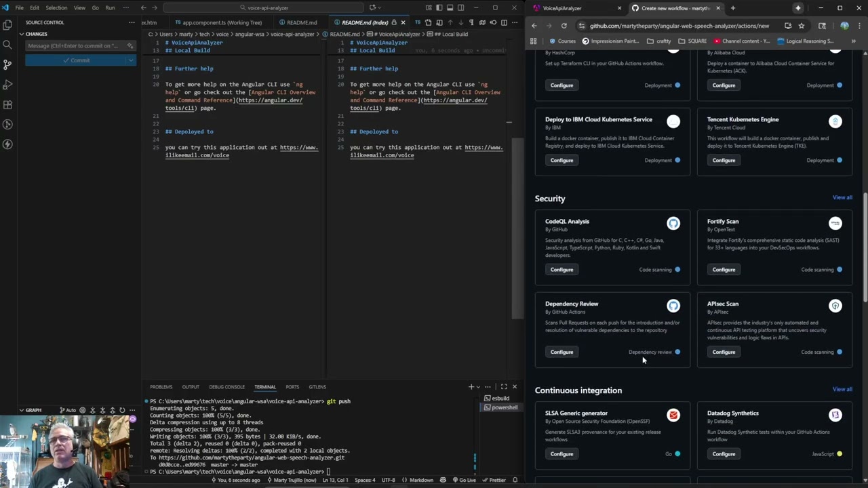
Task: Click Markdown language mode in status bar
Action: [x=421, y=480]
